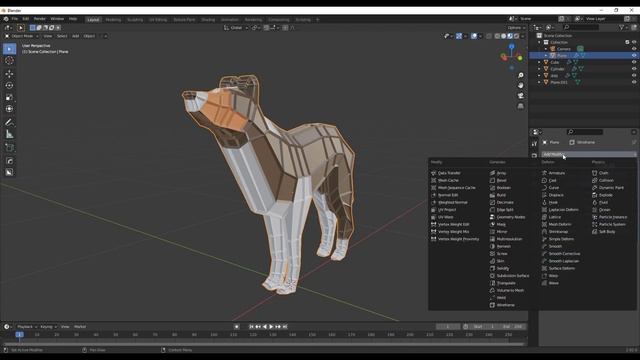Open the viewport Options dropdown
The width and height of the screenshot is (640, 360).
(x=516, y=28)
